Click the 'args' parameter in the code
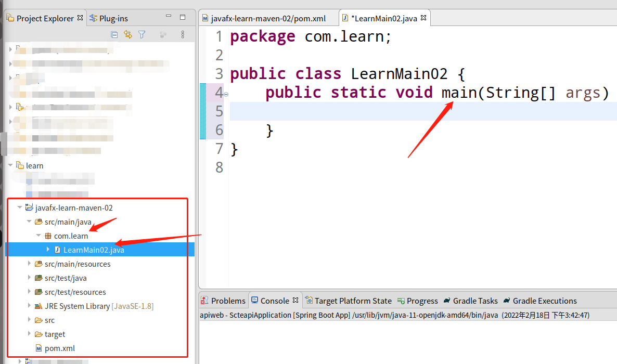This screenshot has height=364, width=617. point(583,93)
